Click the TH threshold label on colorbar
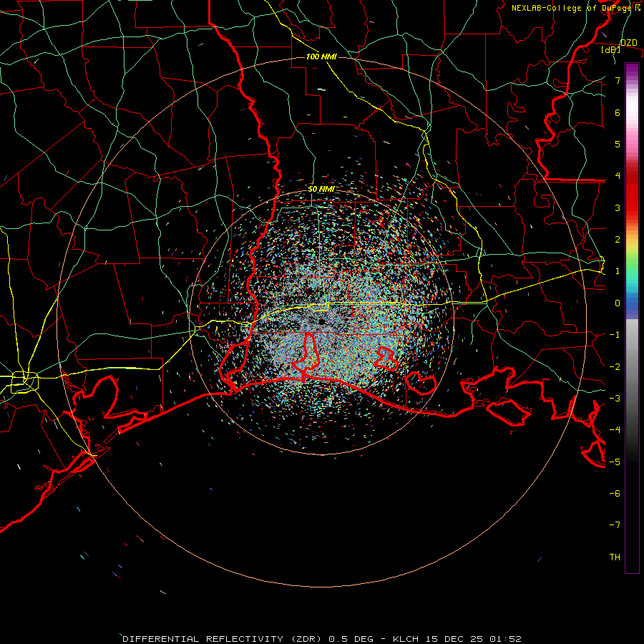Image resolution: width=644 pixels, height=644 pixels. coord(615,557)
